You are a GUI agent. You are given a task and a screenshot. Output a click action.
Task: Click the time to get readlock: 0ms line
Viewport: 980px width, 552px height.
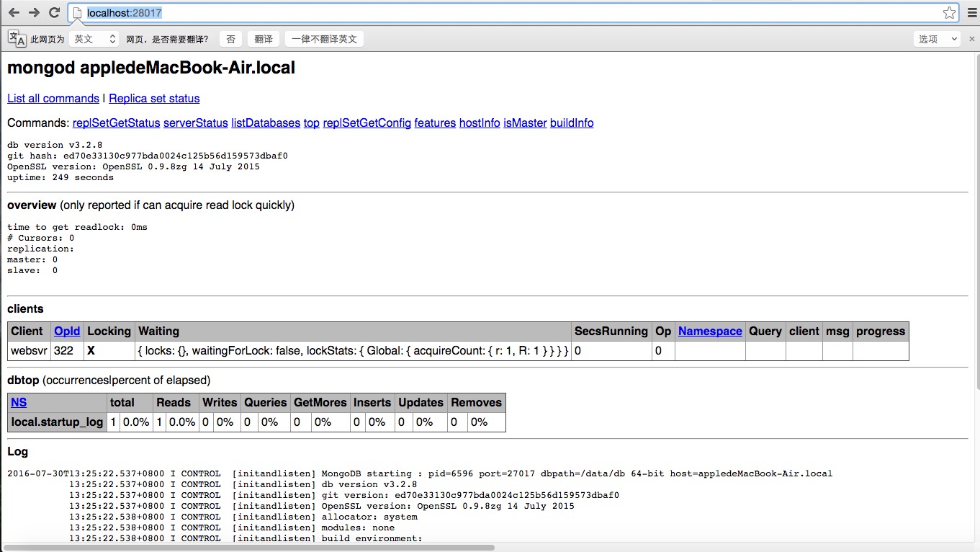click(77, 227)
